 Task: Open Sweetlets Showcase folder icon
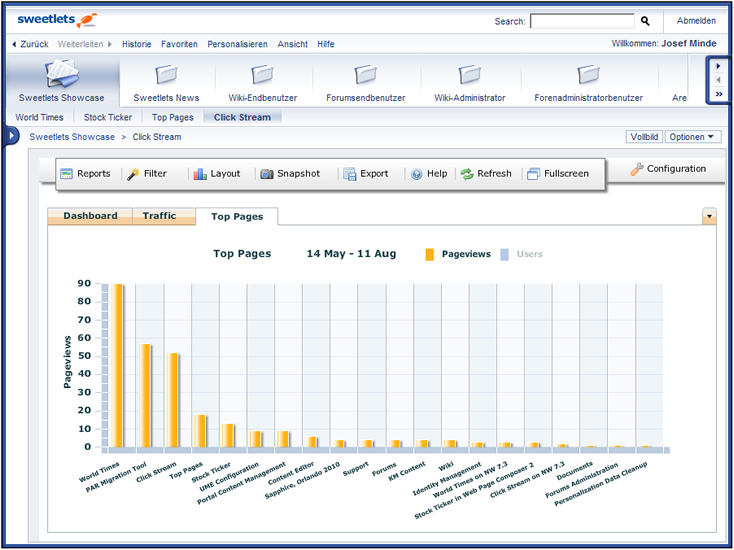click(61, 74)
